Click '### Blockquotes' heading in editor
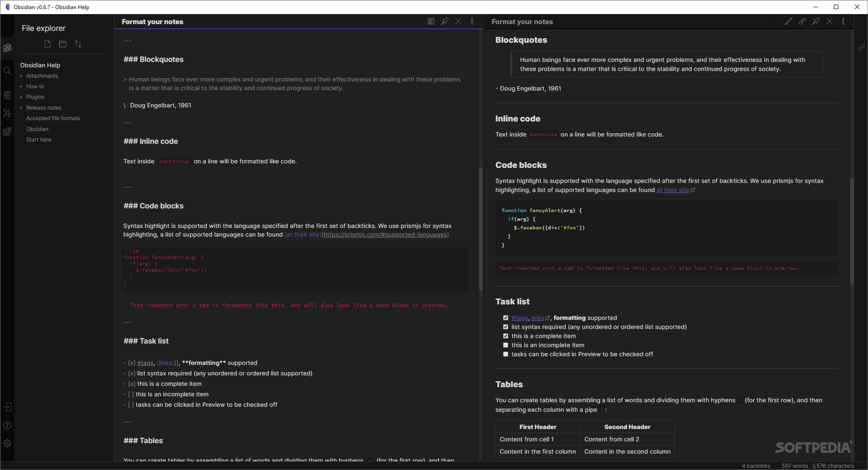The height and width of the screenshot is (470, 868). point(153,60)
